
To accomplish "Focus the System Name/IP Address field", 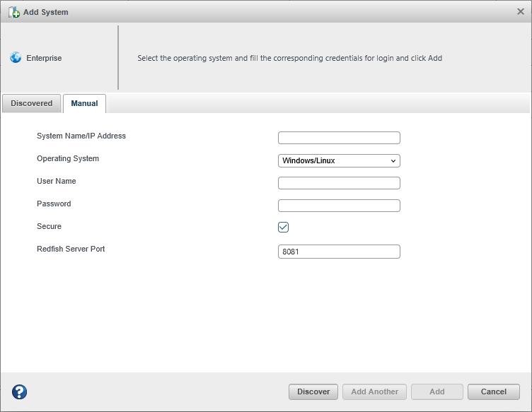I will pyautogui.click(x=339, y=138).
